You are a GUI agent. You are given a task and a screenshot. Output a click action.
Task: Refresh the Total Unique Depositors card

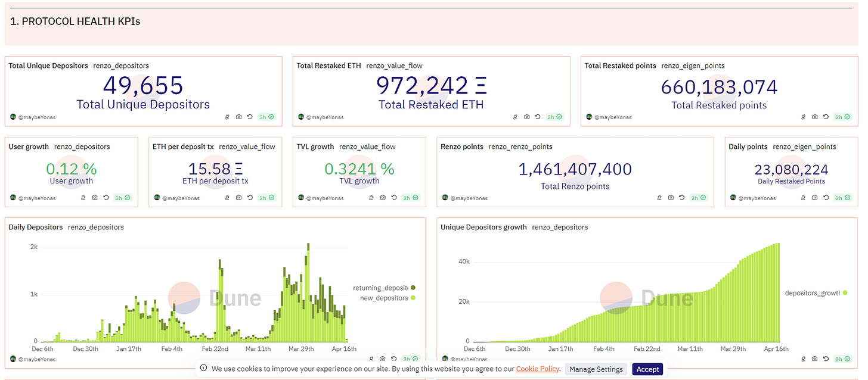pyautogui.click(x=250, y=117)
